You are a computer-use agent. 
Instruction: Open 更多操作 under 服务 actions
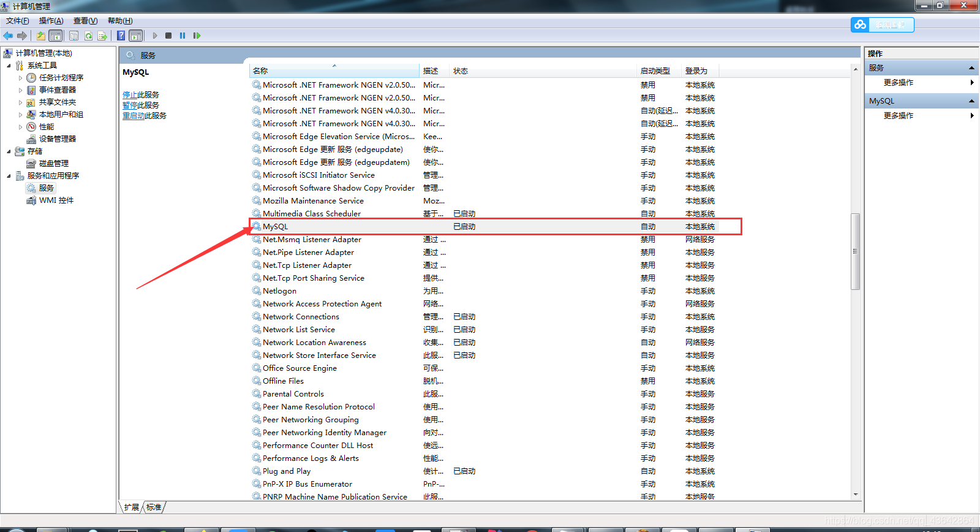pyautogui.click(x=899, y=83)
